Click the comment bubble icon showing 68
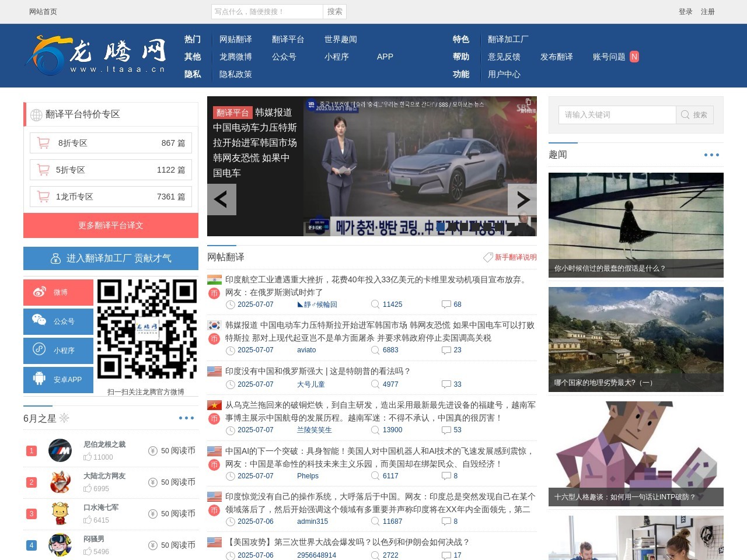The width and height of the screenshot is (747, 560). [x=446, y=304]
